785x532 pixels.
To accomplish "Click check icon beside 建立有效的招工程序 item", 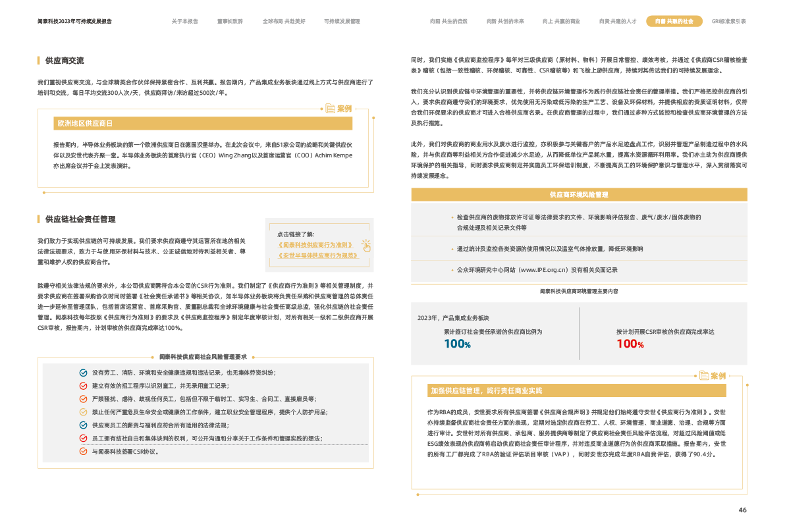I will (x=83, y=386).
